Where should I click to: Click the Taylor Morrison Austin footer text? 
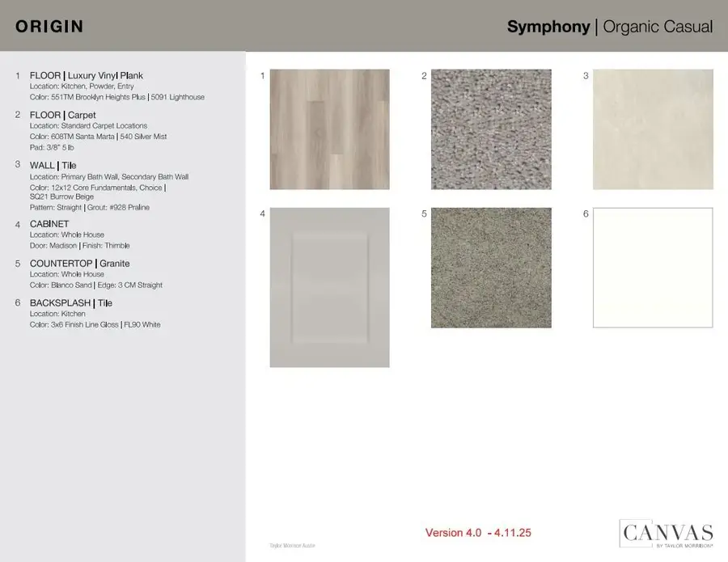[292, 546]
